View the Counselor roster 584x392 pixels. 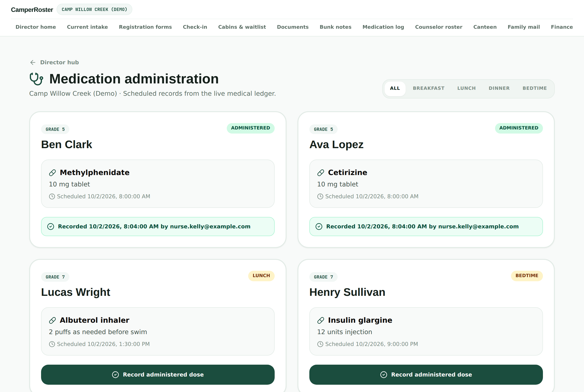click(x=439, y=27)
